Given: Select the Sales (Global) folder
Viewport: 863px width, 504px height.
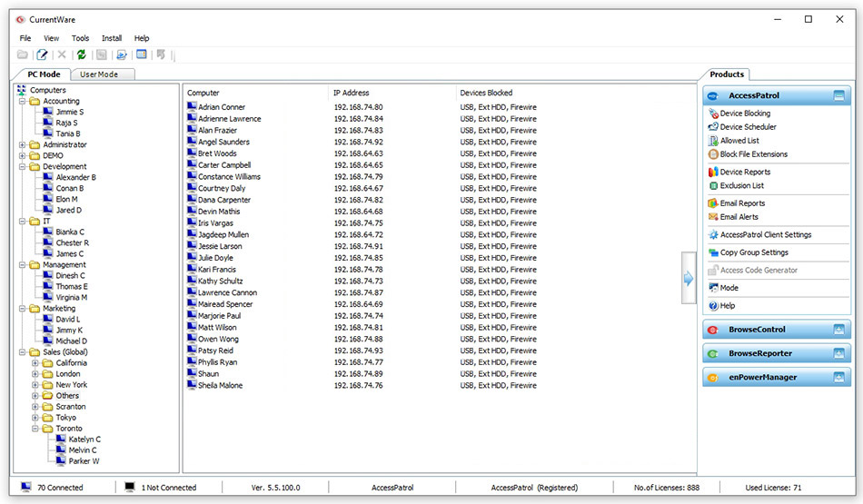Looking at the screenshot, I should [64, 352].
